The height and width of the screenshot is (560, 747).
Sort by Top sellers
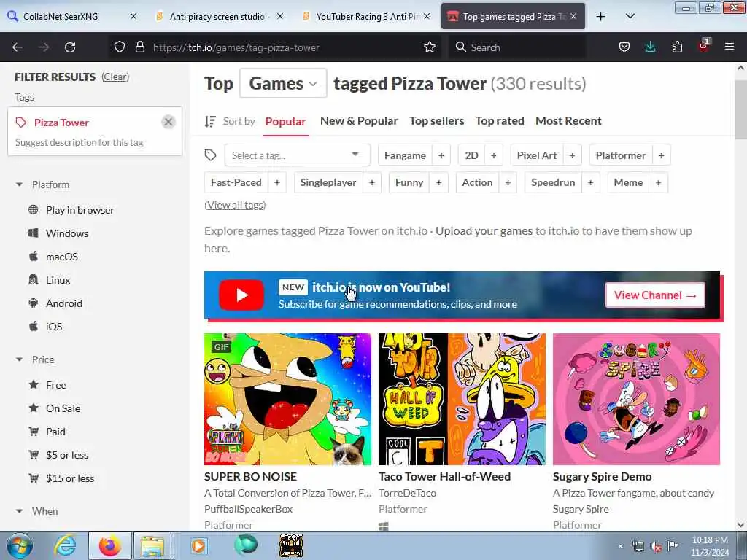click(x=436, y=121)
